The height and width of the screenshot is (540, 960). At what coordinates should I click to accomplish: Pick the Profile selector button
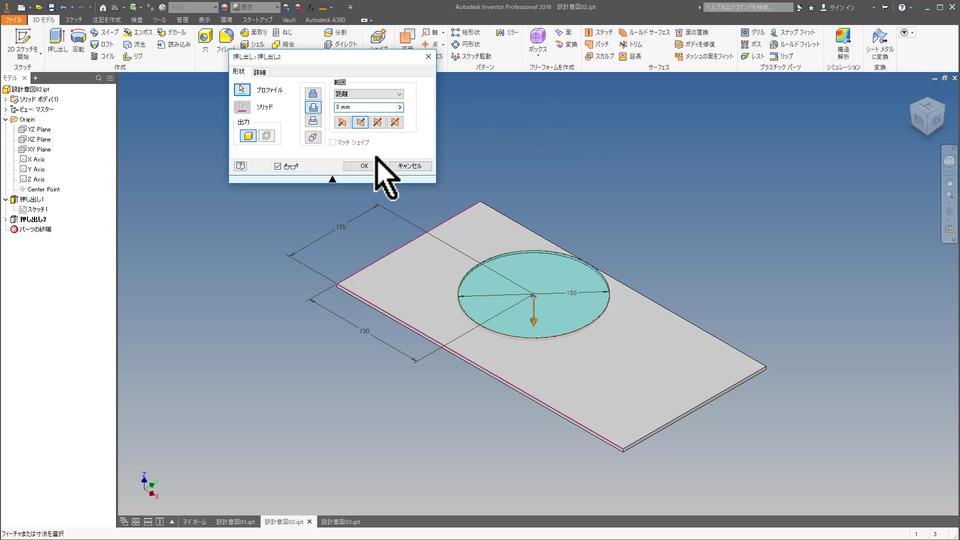coord(242,89)
